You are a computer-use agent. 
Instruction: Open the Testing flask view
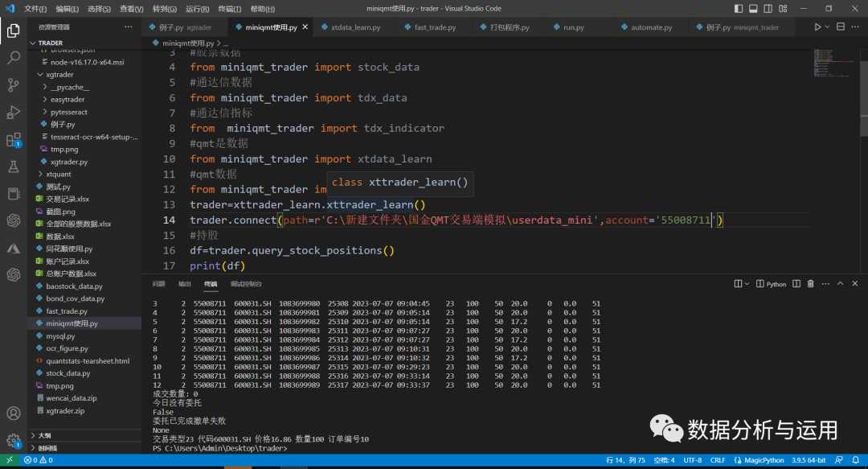pyautogui.click(x=14, y=167)
